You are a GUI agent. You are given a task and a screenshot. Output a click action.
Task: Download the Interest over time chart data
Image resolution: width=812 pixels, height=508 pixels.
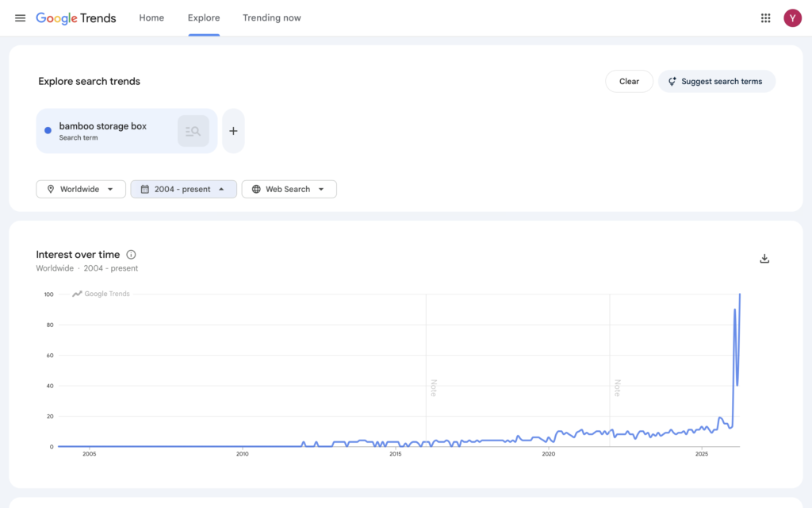pos(764,259)
